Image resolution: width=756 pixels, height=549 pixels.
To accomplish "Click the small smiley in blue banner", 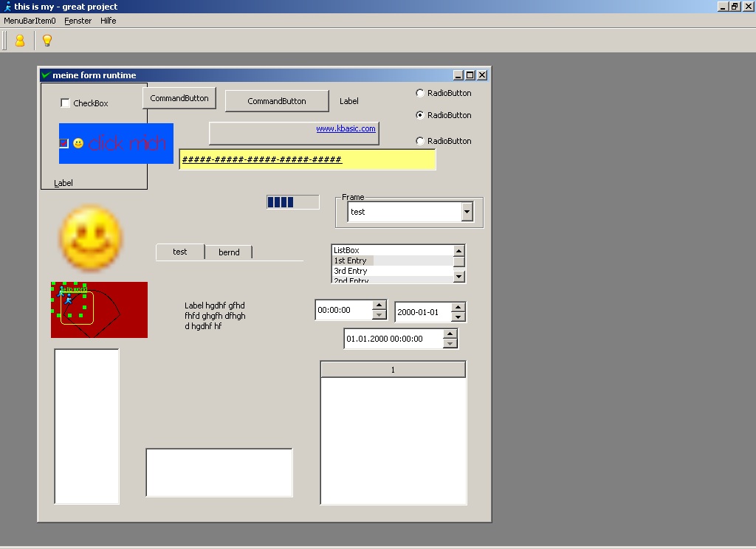I will pos(78,143).
